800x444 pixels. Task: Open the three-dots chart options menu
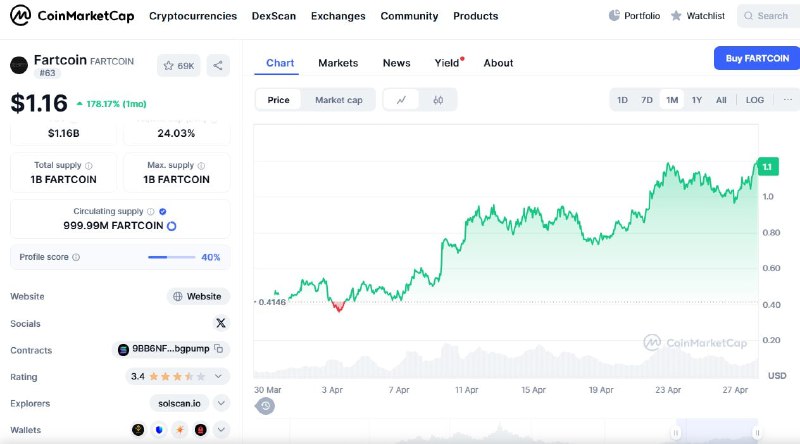coord(787,100)
